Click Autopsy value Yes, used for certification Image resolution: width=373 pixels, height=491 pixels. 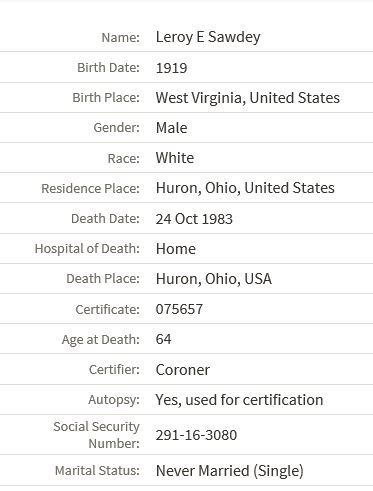click(239, 400)
